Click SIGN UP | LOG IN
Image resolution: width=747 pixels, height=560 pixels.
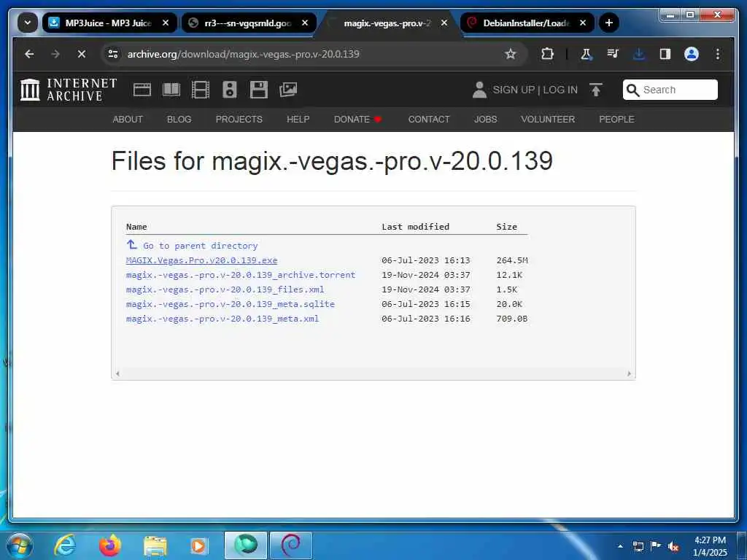coord(535,90)
